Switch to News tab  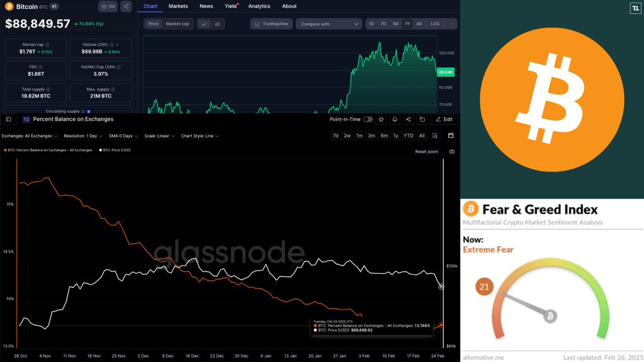(206, 6)
